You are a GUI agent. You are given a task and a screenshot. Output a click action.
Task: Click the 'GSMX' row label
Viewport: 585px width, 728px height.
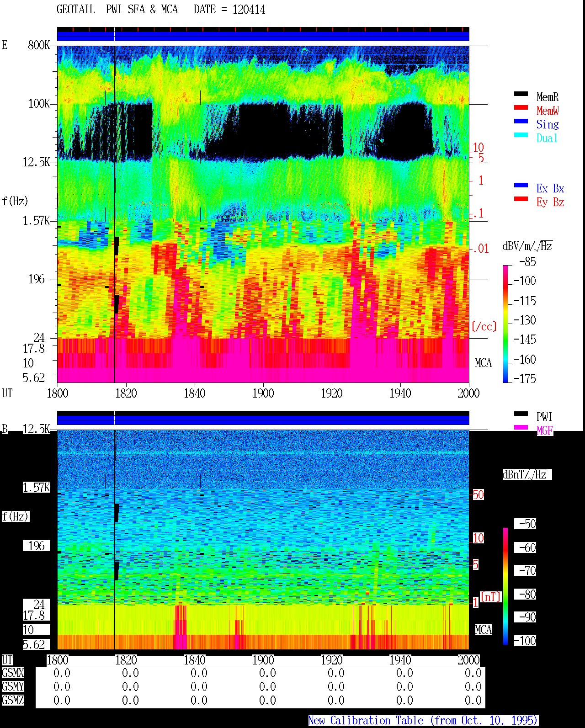pos(13,673)
